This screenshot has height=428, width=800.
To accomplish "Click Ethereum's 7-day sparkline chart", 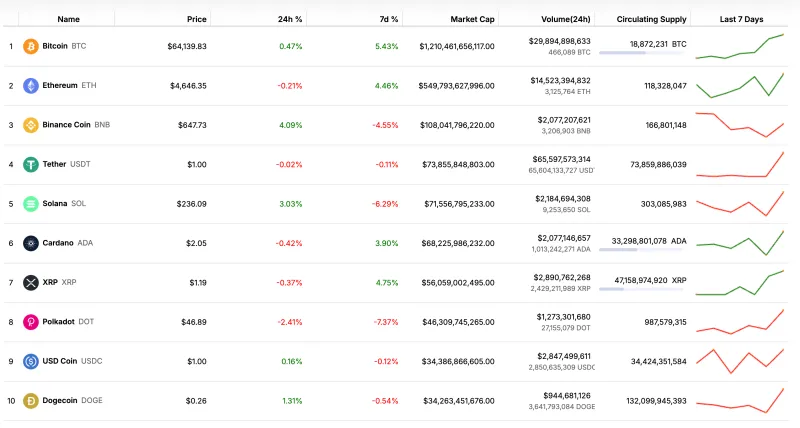I will [x=740, y=86].
